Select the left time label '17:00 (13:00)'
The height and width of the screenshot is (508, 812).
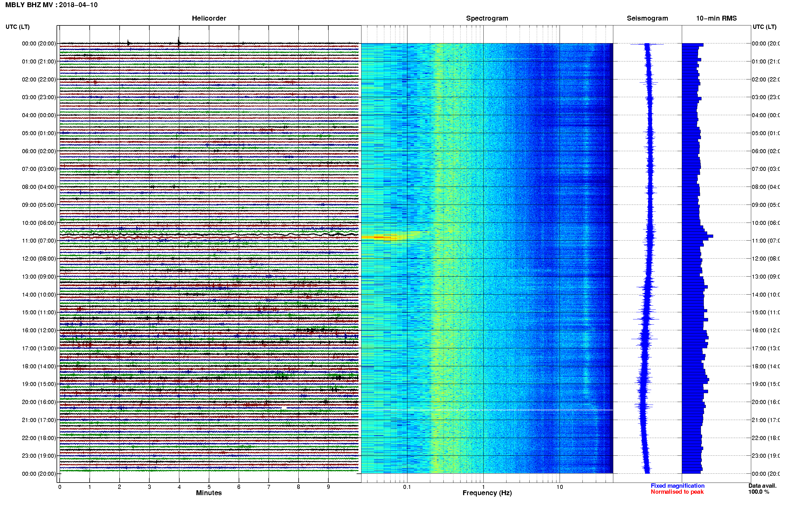tap(39, 348)
